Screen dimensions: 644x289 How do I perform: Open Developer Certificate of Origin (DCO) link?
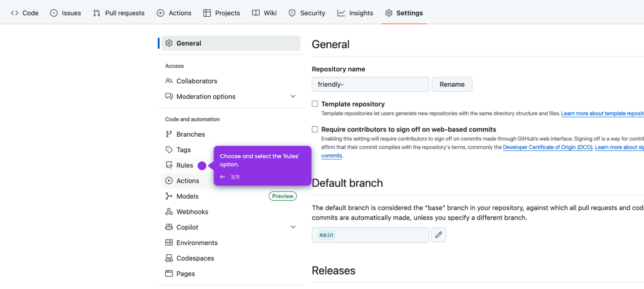coord(548,147)
